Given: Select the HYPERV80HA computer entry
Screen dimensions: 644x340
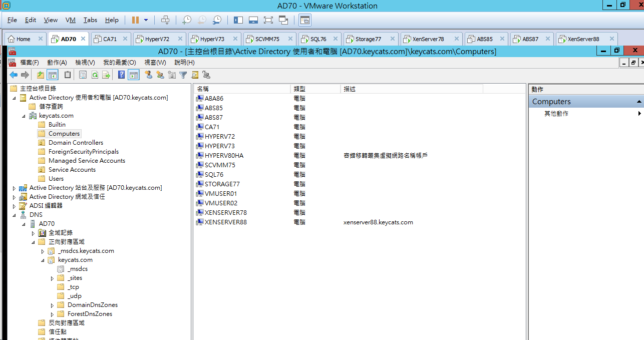Looking at the screenshot, I should click(224, 156).
